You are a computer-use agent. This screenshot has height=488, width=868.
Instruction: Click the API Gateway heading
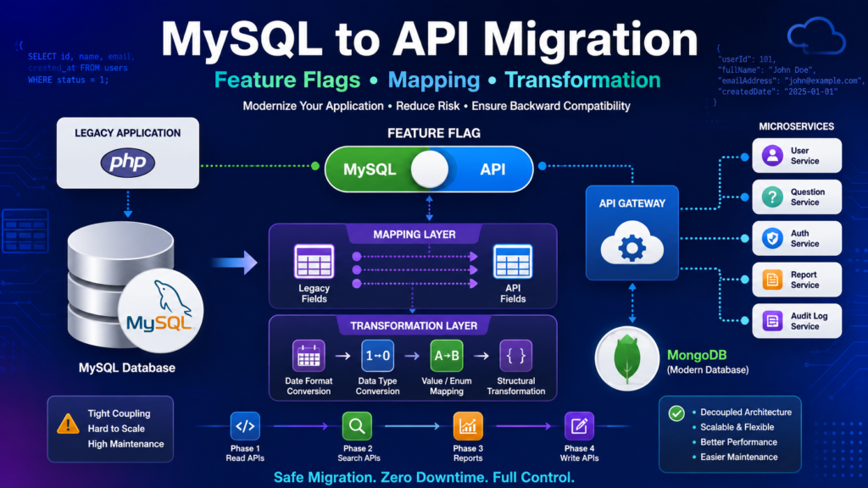coord(632,203)
